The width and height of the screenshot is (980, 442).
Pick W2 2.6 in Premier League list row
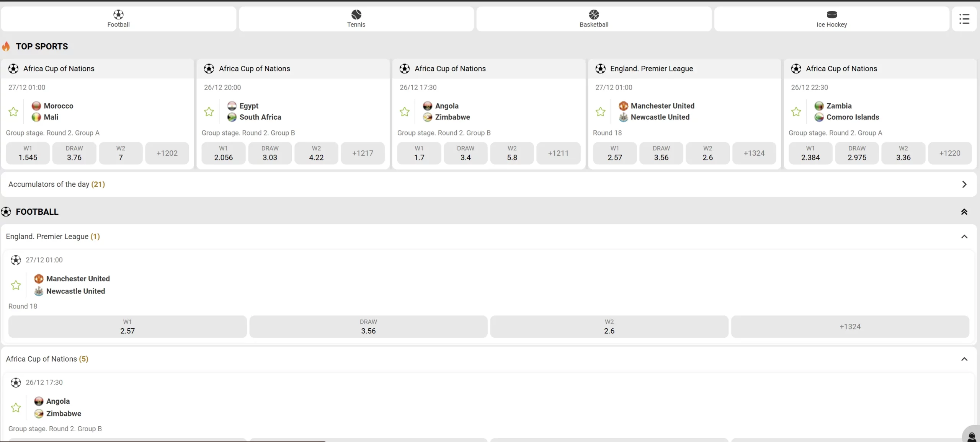(609, 327)
